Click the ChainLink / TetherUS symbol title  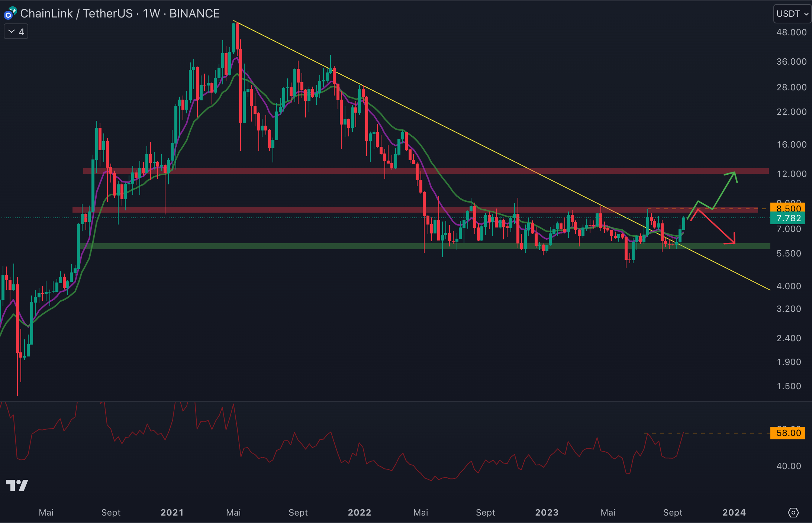pyautogui.click(x=76, y=14)
